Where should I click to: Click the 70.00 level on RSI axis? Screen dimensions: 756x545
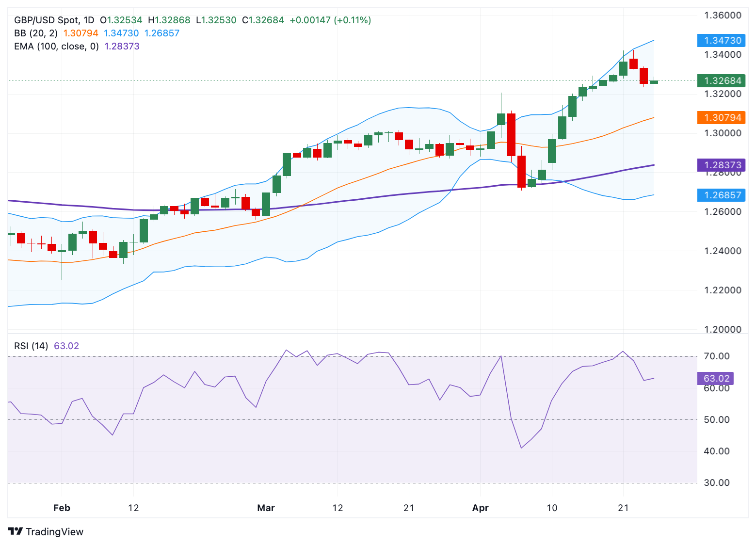tap(716, 356)
